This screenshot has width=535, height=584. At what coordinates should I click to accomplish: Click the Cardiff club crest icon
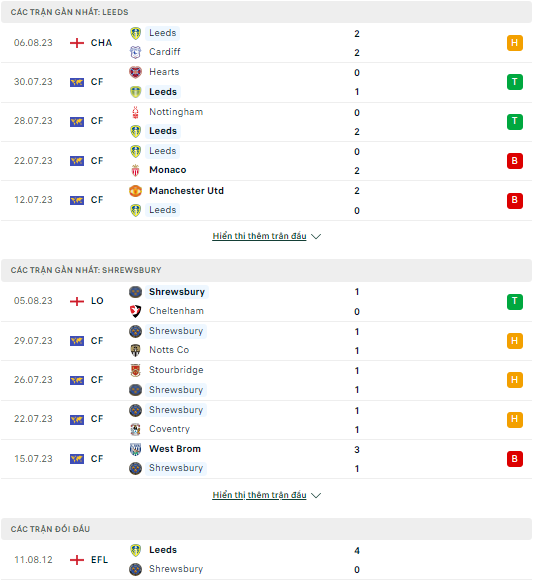tap(136, 52)
